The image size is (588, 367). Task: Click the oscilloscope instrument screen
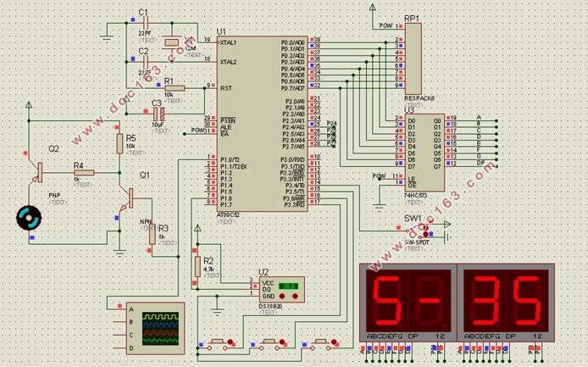(160, 329)
